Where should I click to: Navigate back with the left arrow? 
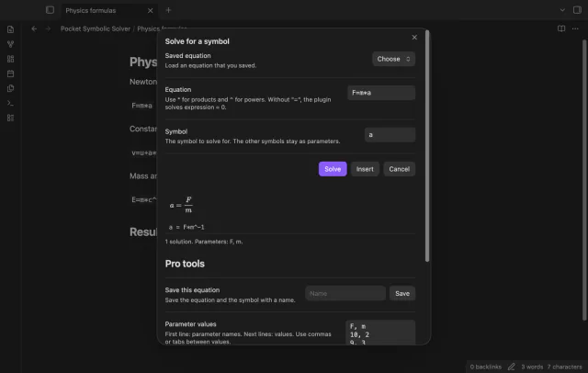pyautogui.click(x=34, y=28)
